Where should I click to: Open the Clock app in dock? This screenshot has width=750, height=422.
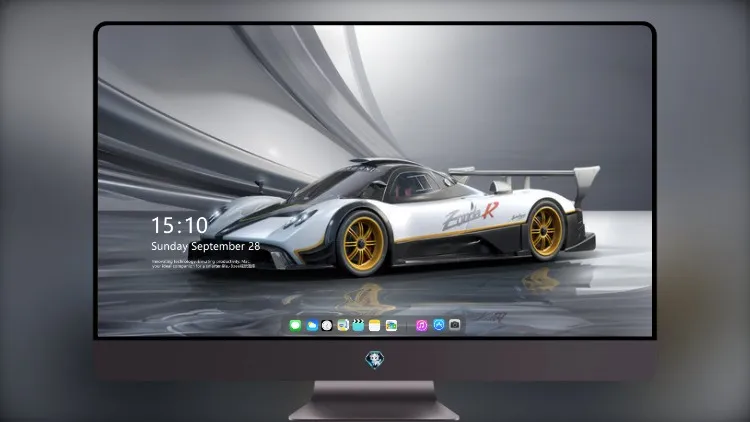[x=327, y=326]
